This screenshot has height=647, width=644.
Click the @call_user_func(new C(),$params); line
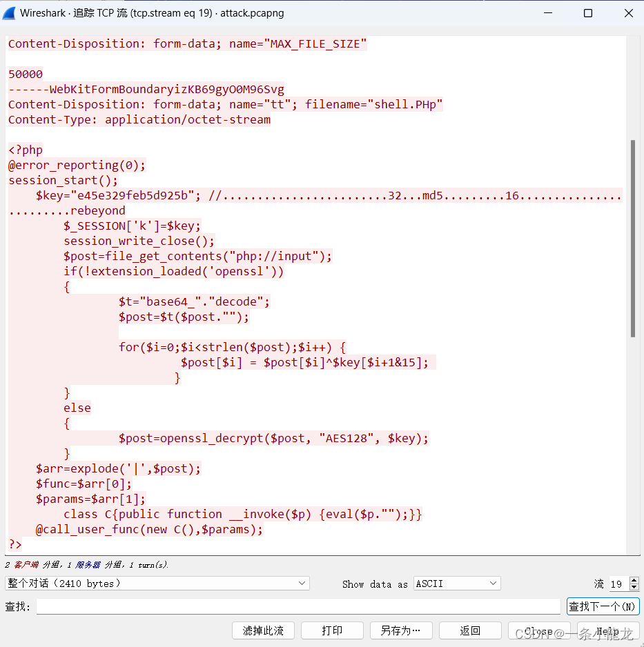tap(150, 530)
